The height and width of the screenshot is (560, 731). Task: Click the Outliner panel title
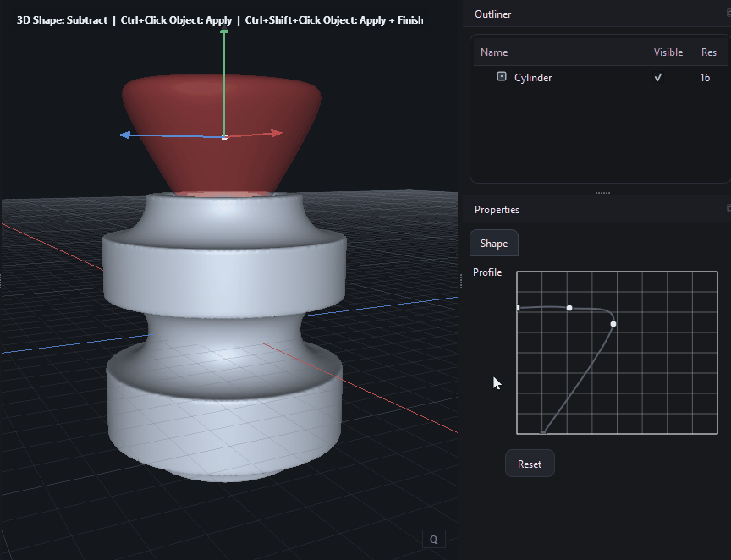(492, 14)
